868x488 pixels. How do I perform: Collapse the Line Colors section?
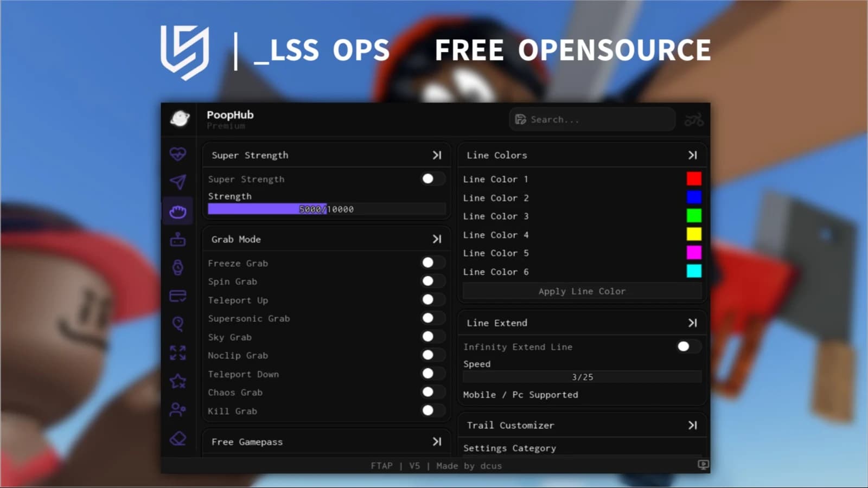tap(693, 155)
